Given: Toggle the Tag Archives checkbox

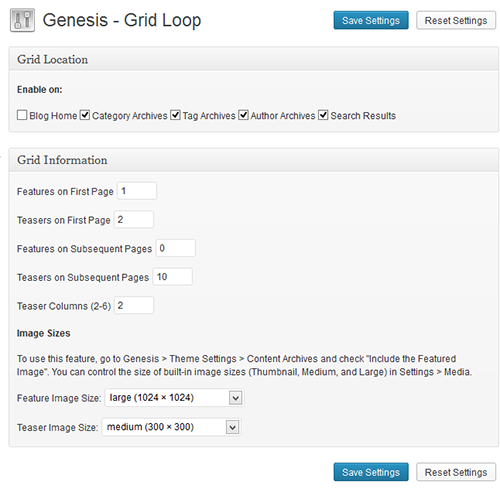Looking at the screenshot, I should (x=175, y=115).
